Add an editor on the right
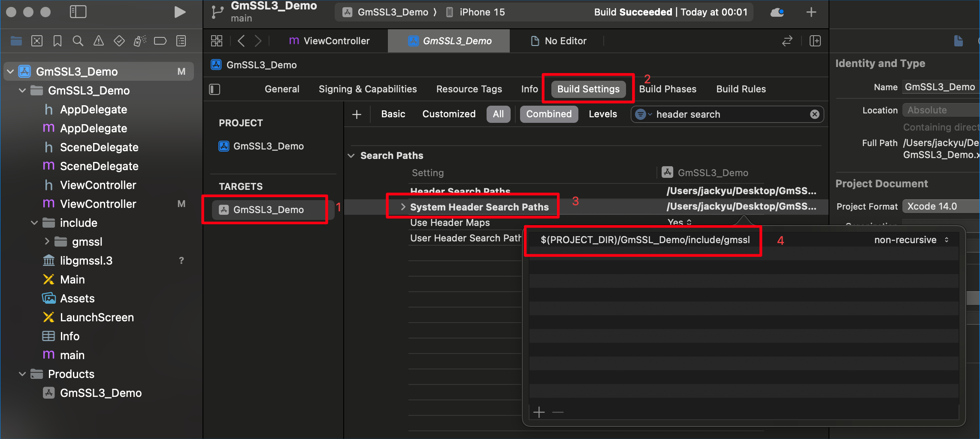The width and height of the screenshot is (980, 439). click(x=815, y=41)
